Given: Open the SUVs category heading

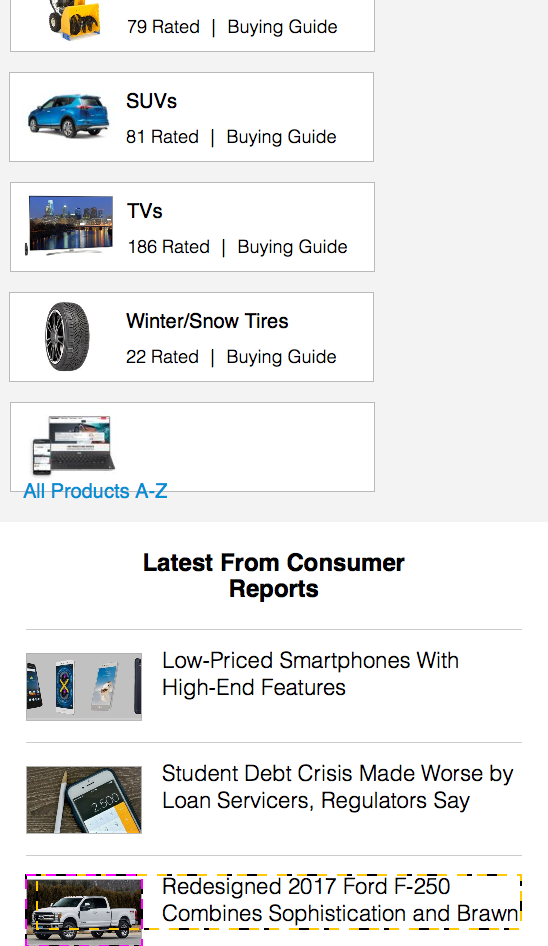Looking at the screenshot, I should (151, 101).
